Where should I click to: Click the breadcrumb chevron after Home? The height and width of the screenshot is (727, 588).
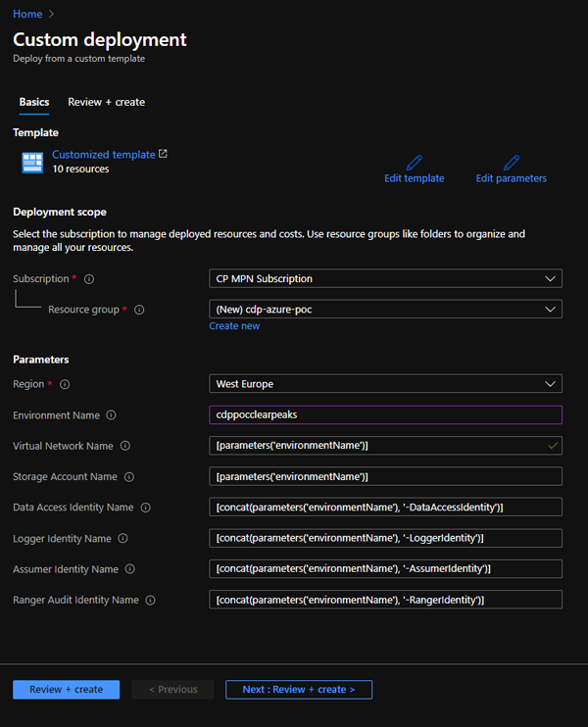coord(52,14)
